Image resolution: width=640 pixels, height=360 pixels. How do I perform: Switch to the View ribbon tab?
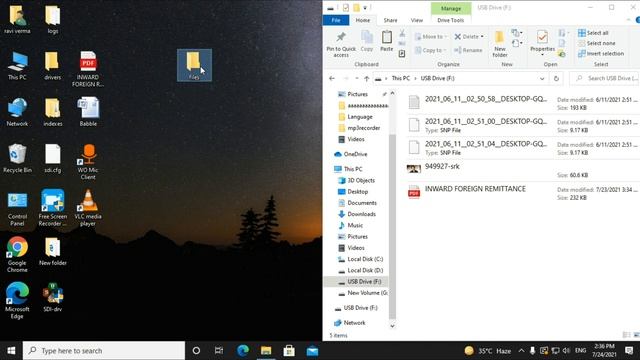point(417,20)
